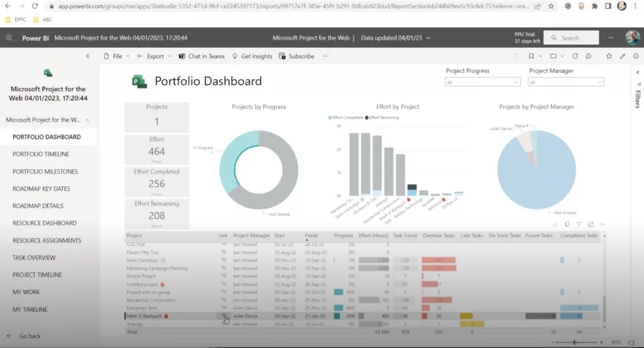Click the Power BI home label

(x=35, y=38)
